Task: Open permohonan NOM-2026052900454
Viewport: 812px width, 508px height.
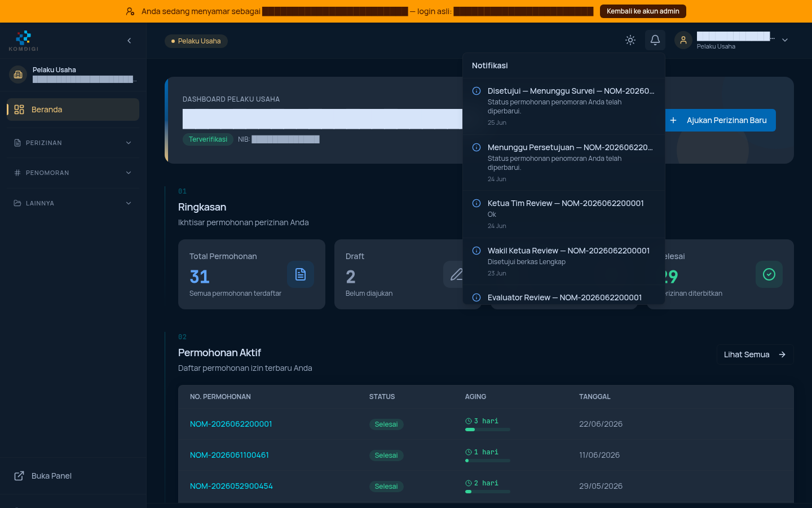Action: [231, 486]
